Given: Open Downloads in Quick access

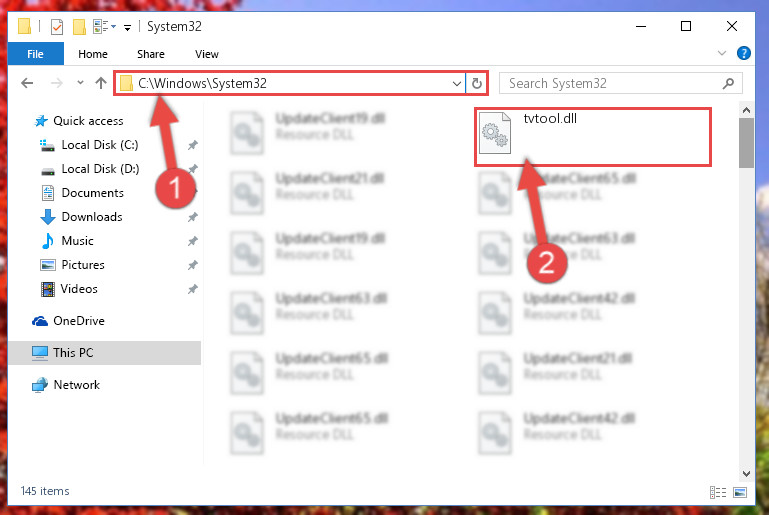Looking at the screenshot, I should tap(92, 217).
